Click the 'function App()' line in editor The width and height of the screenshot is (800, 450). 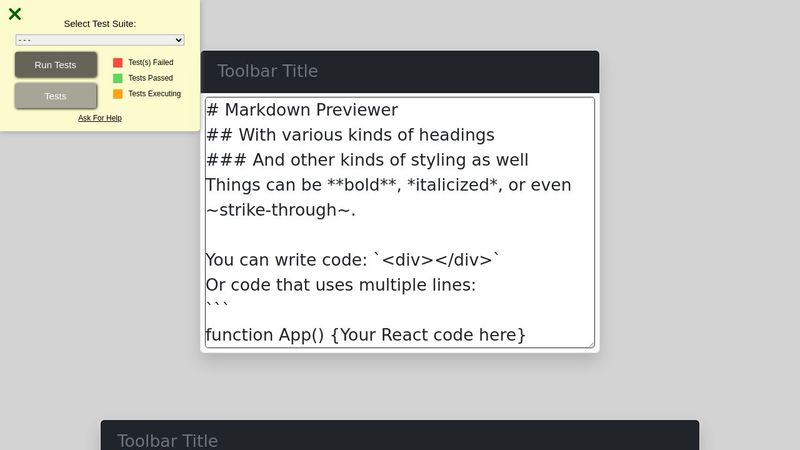point(365,335)
